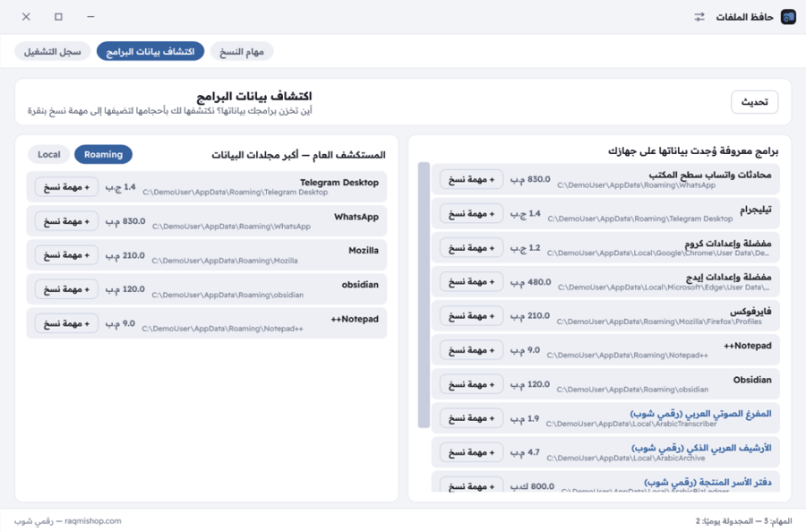Click the 480.0 م.ب size value
The image size is (806, 532).
[530, 282]
